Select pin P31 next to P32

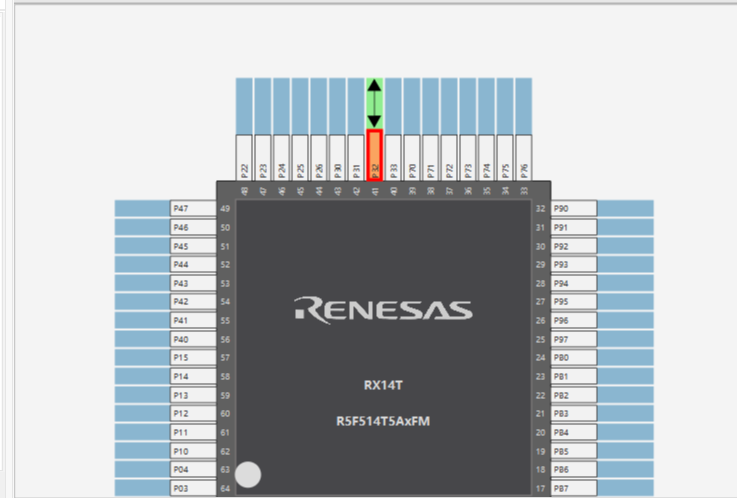point(356,158)
